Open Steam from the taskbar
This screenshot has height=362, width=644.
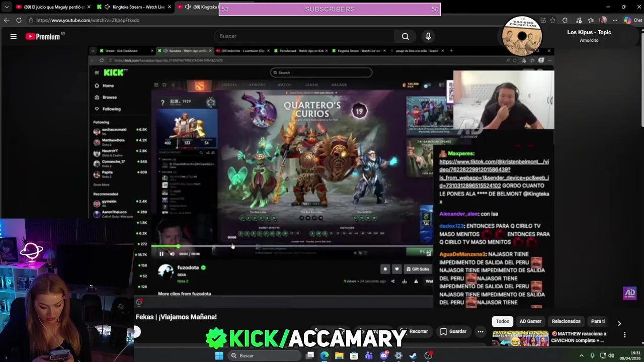pos(413,355)
